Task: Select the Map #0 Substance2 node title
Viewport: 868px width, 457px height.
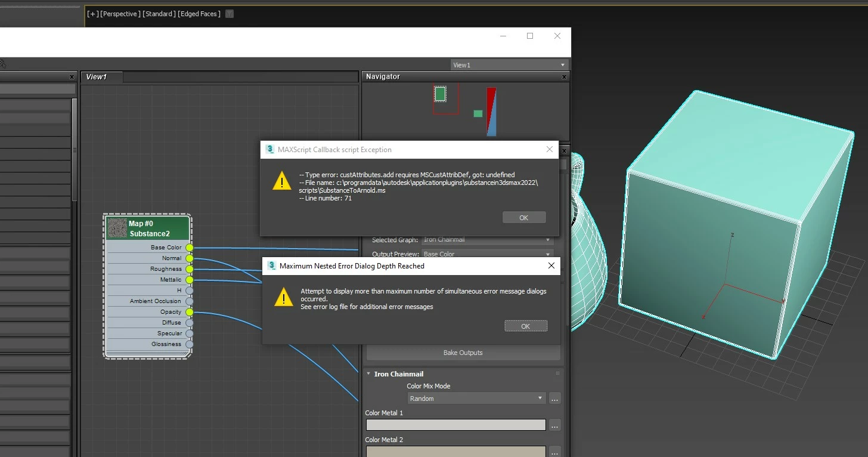Action: (150, 229)
